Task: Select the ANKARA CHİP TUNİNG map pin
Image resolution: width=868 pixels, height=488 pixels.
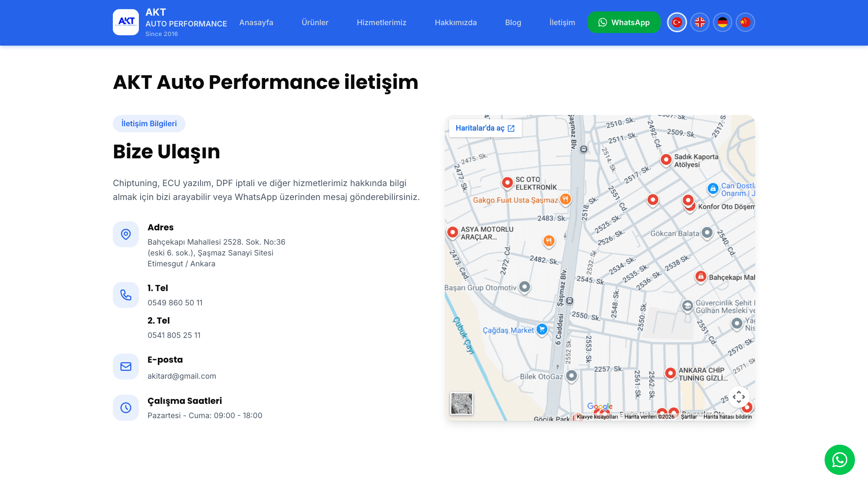Action: [x=670, y=373]
